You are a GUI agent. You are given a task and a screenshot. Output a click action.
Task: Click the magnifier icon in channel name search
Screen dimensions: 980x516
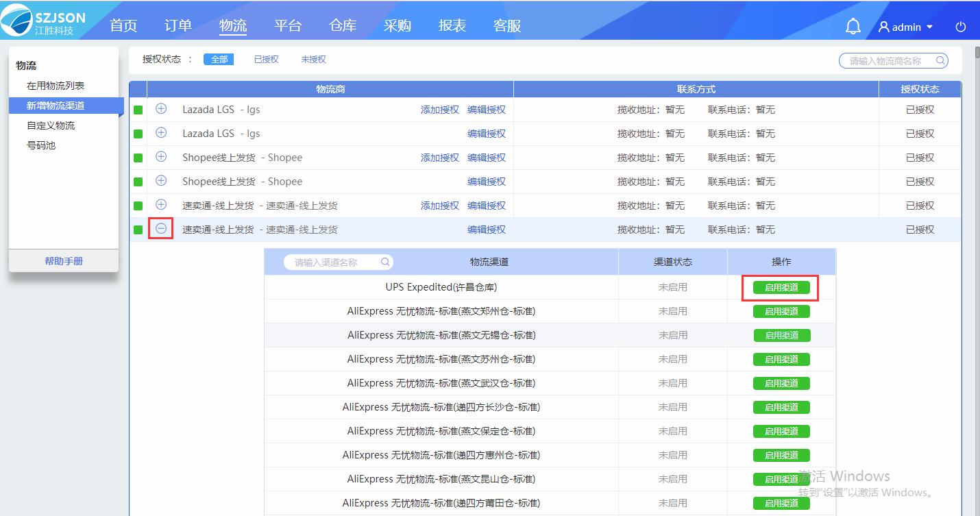tap(386, 262)
